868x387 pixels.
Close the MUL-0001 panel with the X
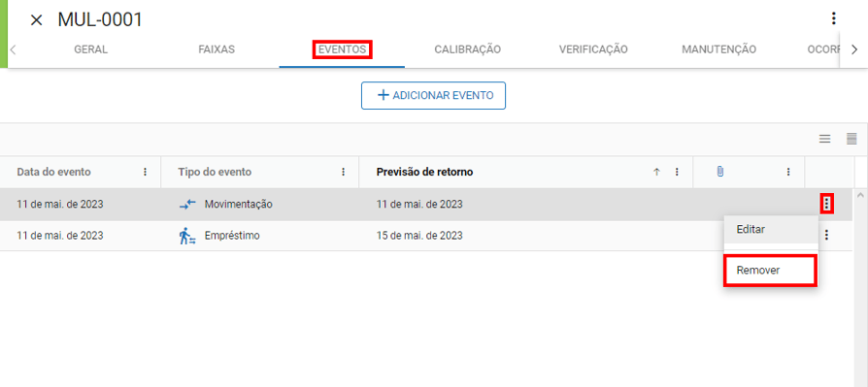[36, 20]
